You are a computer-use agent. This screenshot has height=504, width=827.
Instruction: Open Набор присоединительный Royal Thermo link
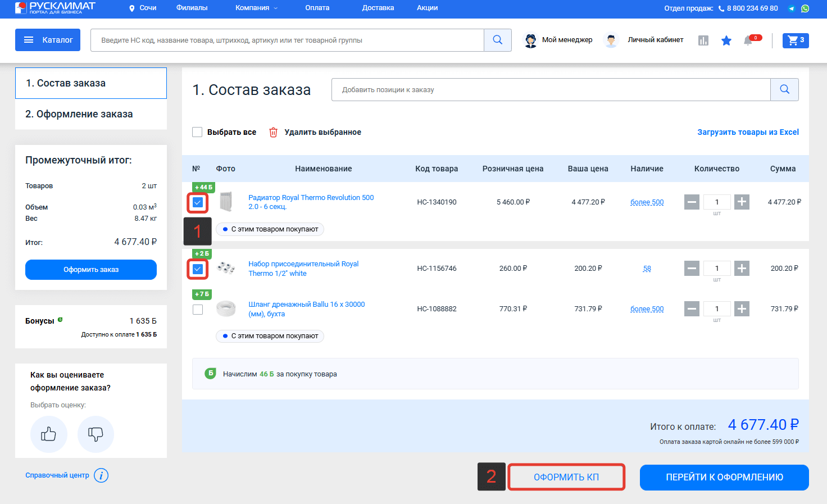pyautogui.click(x=303, y=269)
